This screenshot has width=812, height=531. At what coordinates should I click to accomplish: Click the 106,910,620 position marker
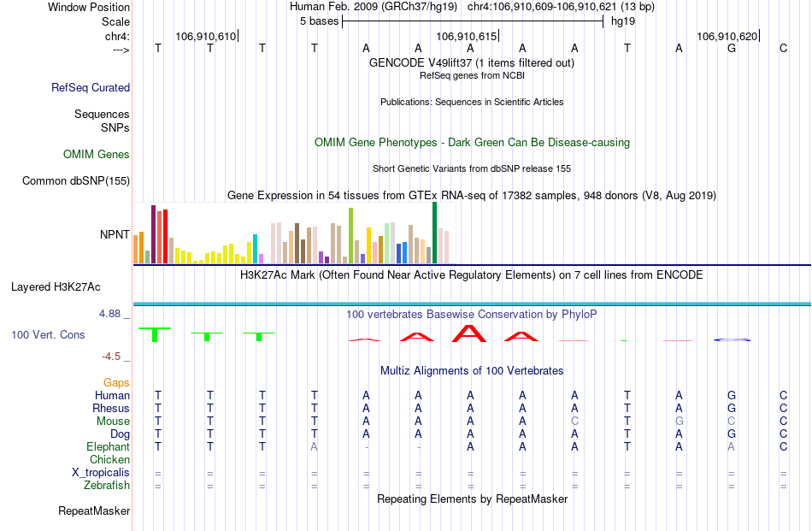point(727,36)
